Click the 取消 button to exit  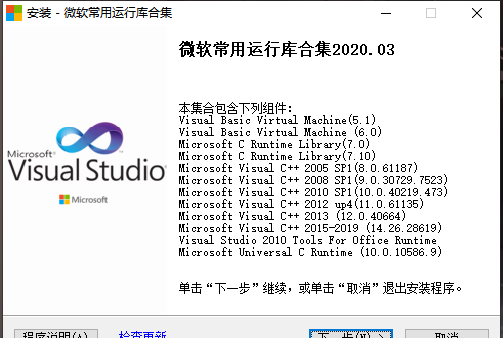point(447,334)
